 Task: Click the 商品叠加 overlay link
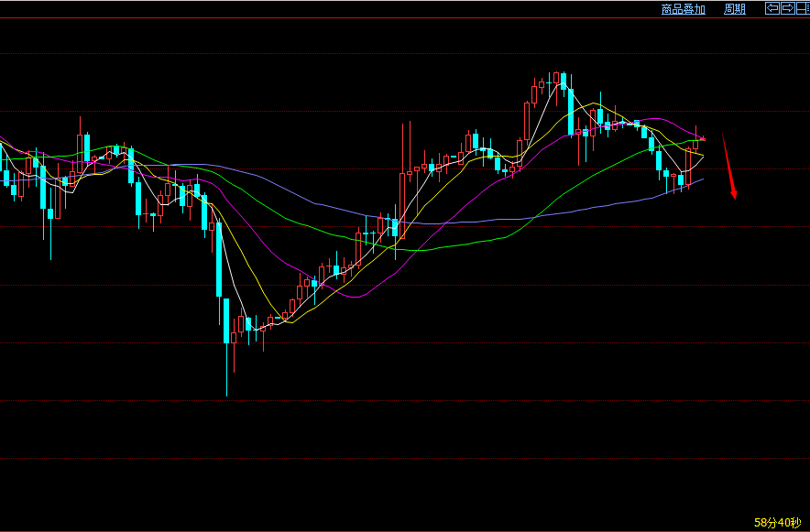[x=683, y=9]
